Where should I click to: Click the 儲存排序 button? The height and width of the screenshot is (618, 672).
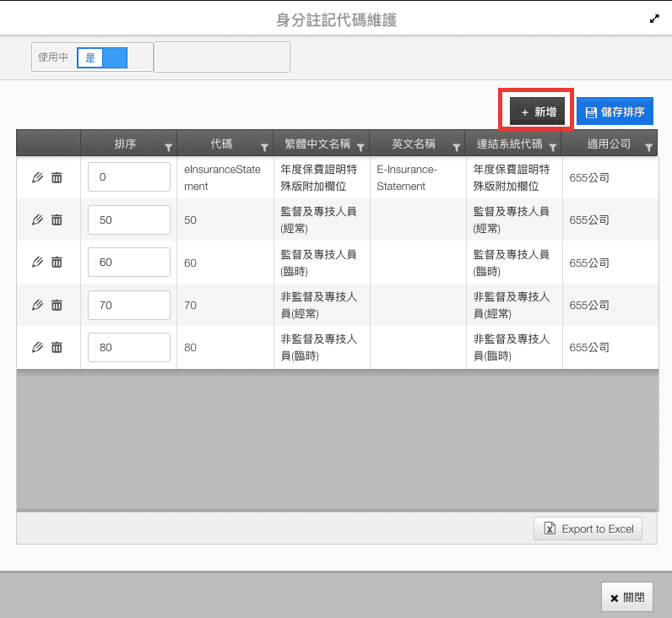pos(615,111)
